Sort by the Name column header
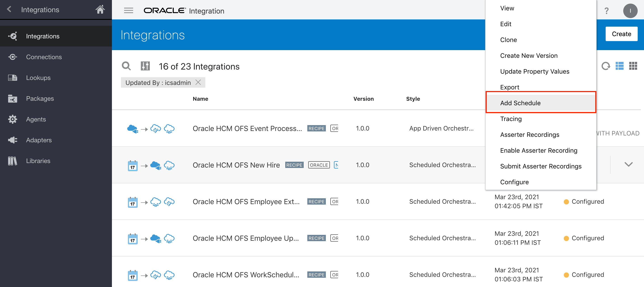 click(x=200, y=99)
